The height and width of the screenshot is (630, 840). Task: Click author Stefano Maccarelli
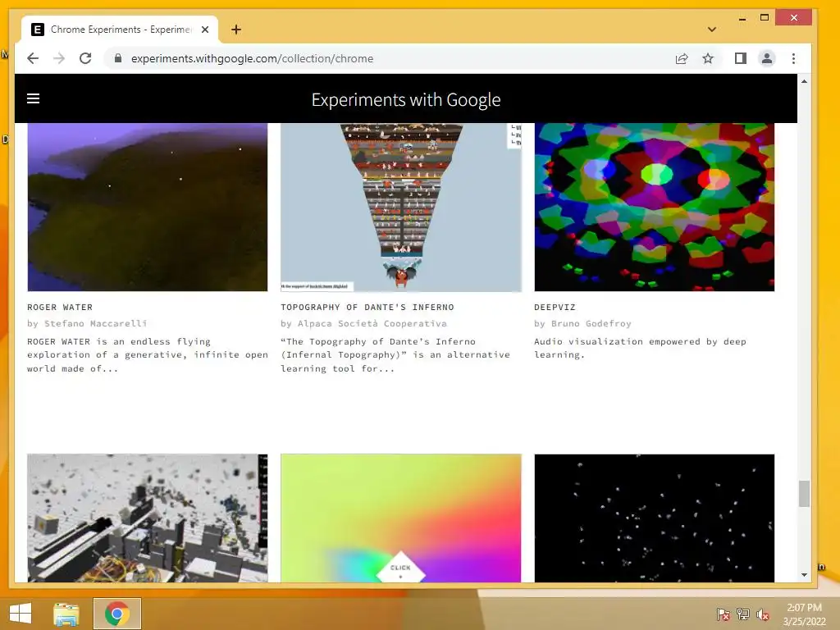tap(95, 323)
